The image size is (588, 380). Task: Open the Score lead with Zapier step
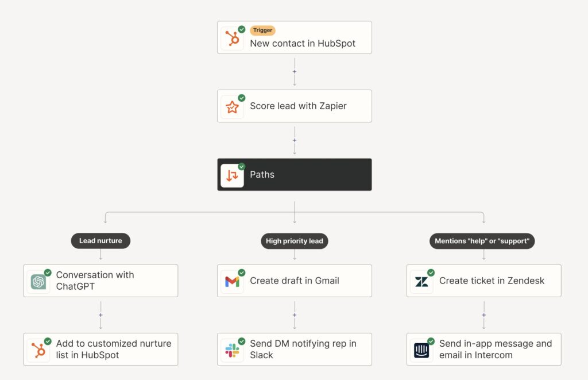click(x=294, y=106)
